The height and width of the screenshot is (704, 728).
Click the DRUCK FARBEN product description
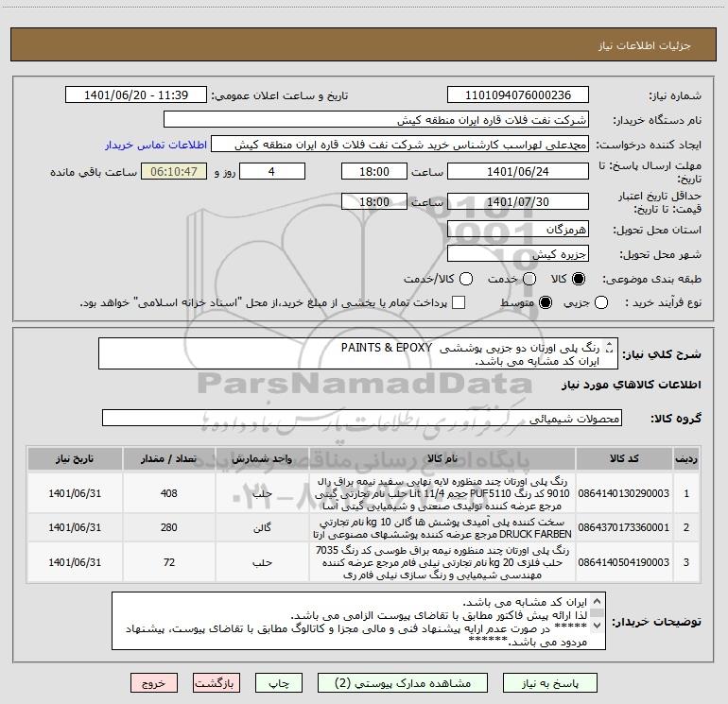tap(442, 528)
